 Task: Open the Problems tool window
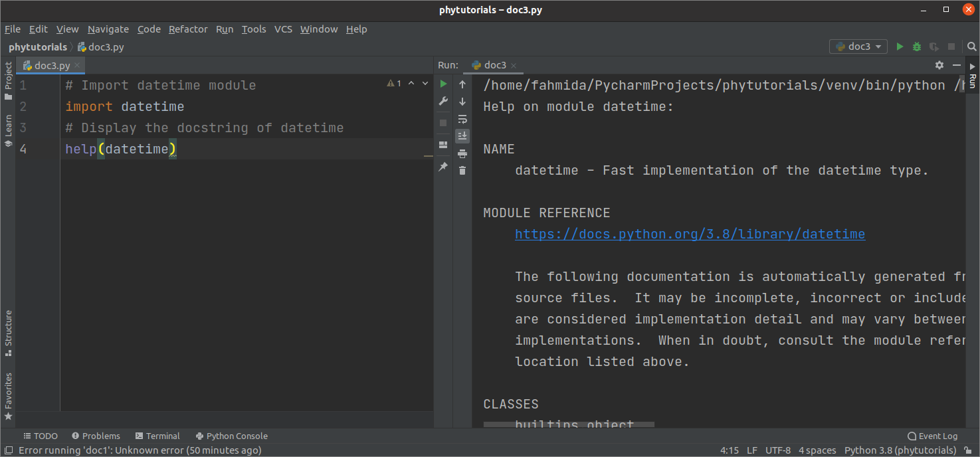point(96,436)
